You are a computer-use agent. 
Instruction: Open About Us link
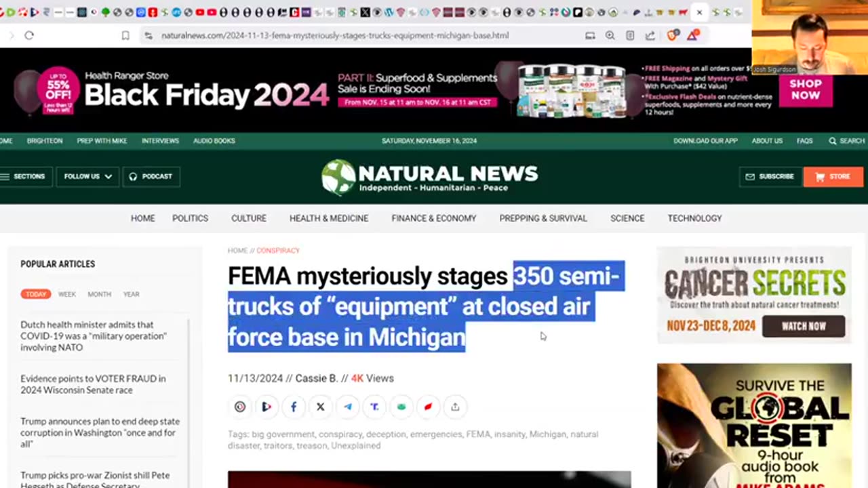(767, 141)
